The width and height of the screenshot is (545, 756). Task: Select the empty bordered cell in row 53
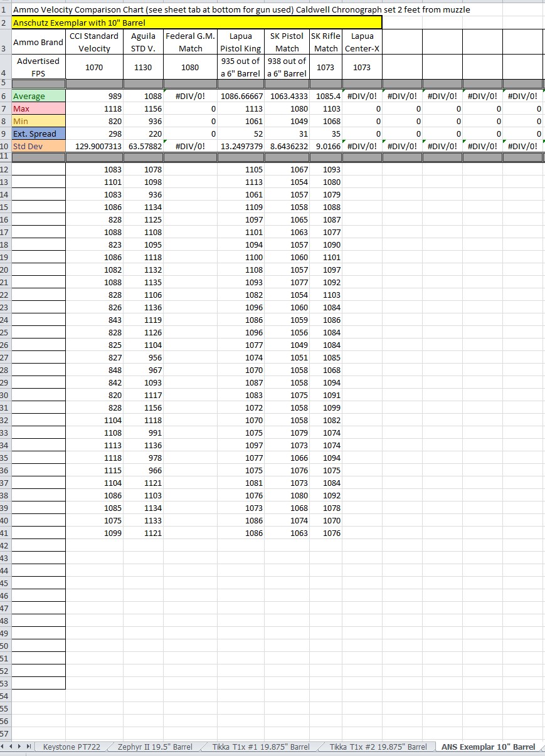coord(38,683)
